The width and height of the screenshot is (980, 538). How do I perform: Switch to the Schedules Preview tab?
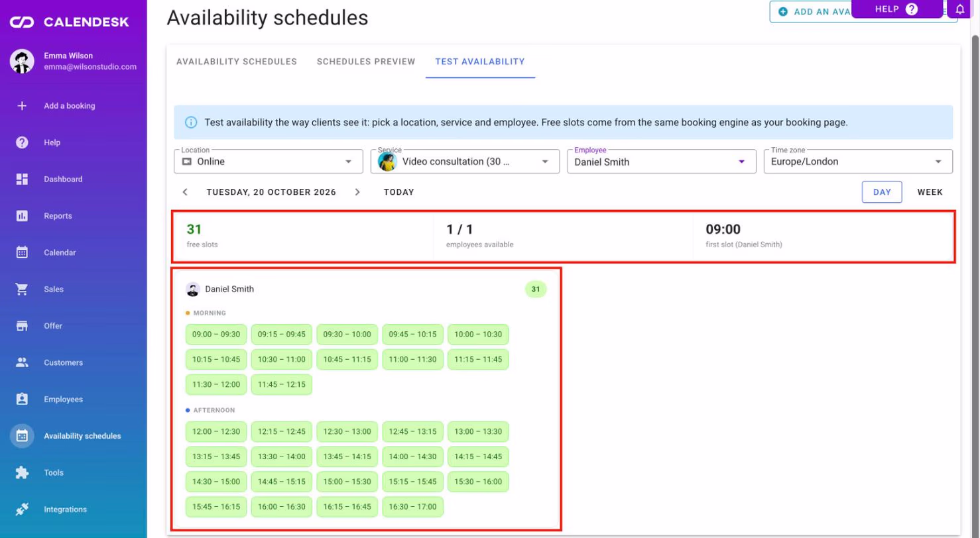(366, 62)
